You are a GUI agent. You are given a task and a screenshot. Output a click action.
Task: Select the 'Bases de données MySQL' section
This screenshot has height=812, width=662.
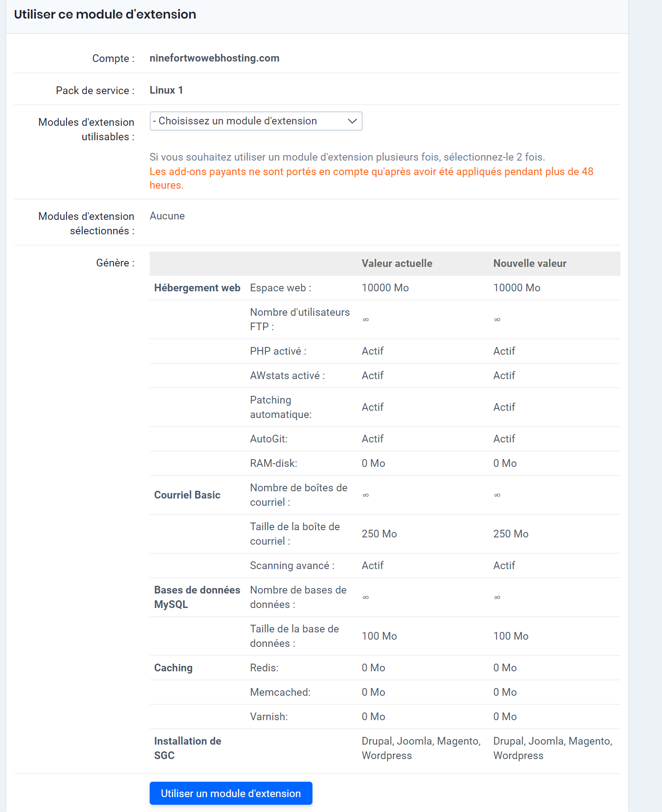pyautogui.click(x=197, y=597)
